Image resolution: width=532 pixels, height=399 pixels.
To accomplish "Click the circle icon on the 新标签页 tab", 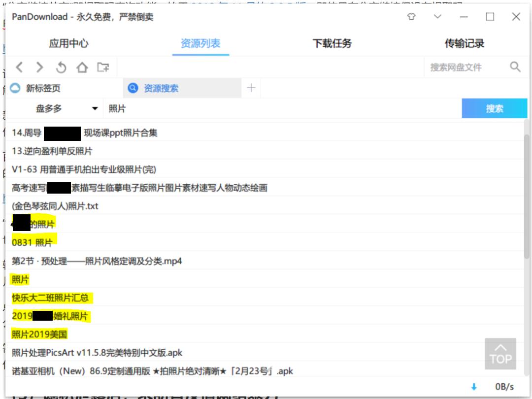I will point(14,88).
